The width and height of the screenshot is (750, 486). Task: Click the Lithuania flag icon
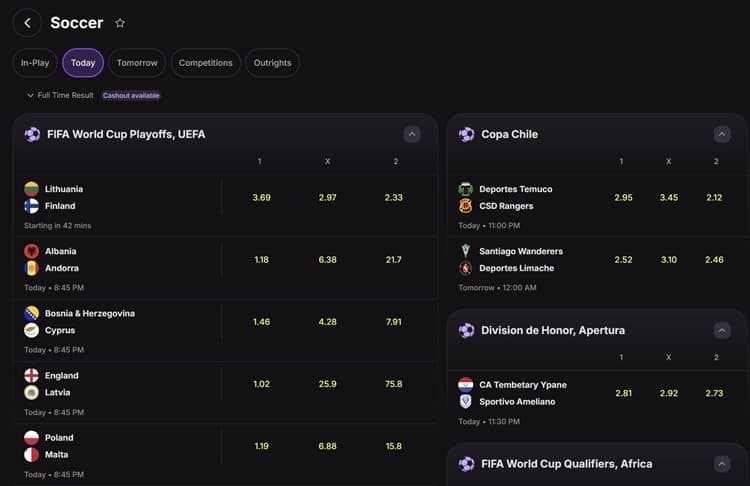32,189
